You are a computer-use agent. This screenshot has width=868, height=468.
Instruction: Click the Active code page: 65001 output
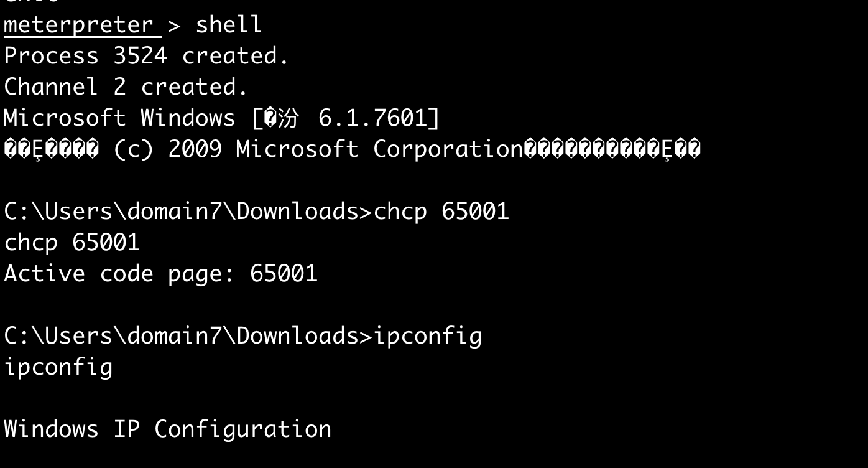pyautogui.click(x=160, y=274)
